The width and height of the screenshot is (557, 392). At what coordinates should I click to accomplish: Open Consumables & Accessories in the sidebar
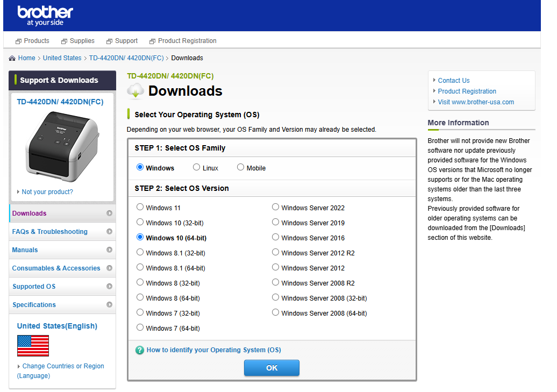point(62,268)
